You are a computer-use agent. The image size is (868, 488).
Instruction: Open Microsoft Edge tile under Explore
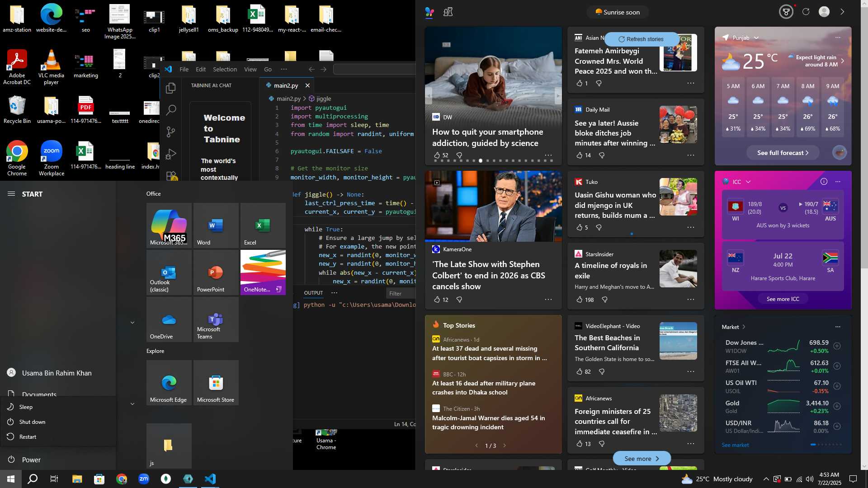coord(169,383)
